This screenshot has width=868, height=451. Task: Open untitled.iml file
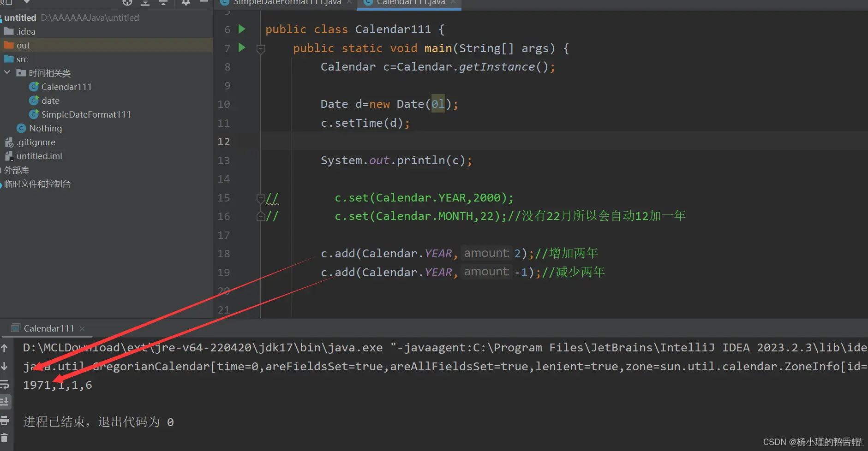[x=33, y=156]
